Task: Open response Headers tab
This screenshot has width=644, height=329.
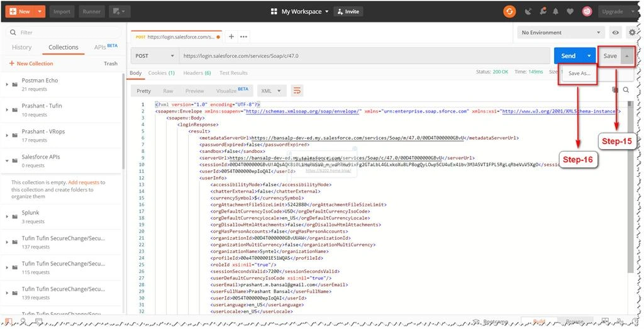Action: click(x=197, y=73)
